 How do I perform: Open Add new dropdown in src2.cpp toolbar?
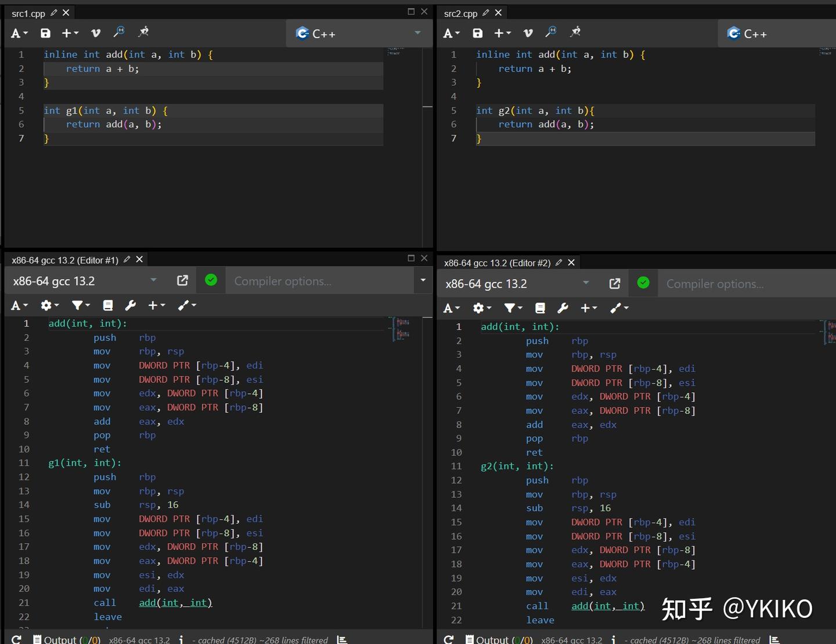[502, 33]
